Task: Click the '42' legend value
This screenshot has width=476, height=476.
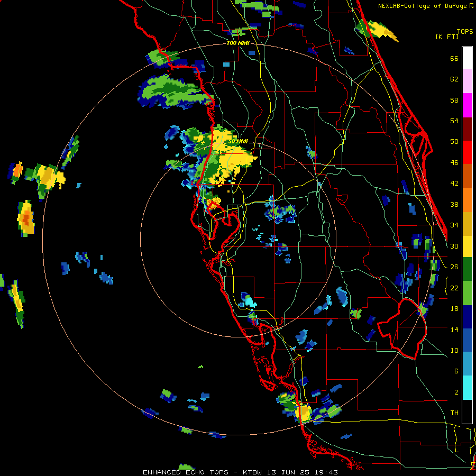Action: click(454, 184)
